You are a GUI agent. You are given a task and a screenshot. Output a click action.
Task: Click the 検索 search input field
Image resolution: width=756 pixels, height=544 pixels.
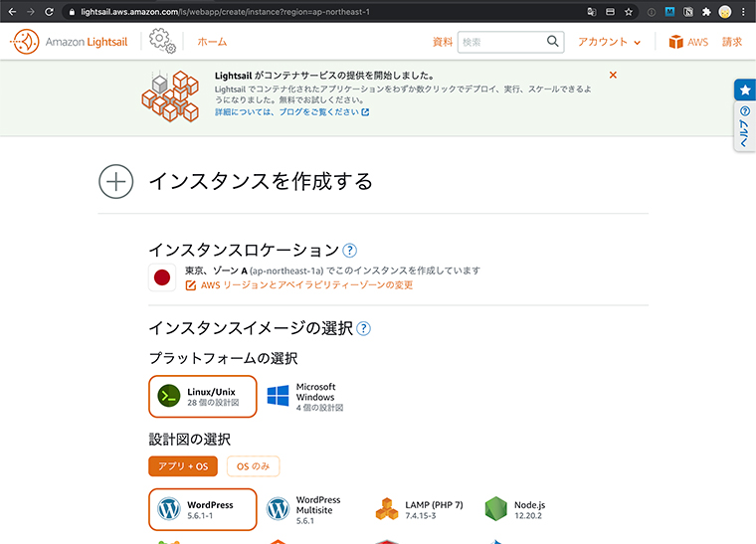click(x=500, y=42)
